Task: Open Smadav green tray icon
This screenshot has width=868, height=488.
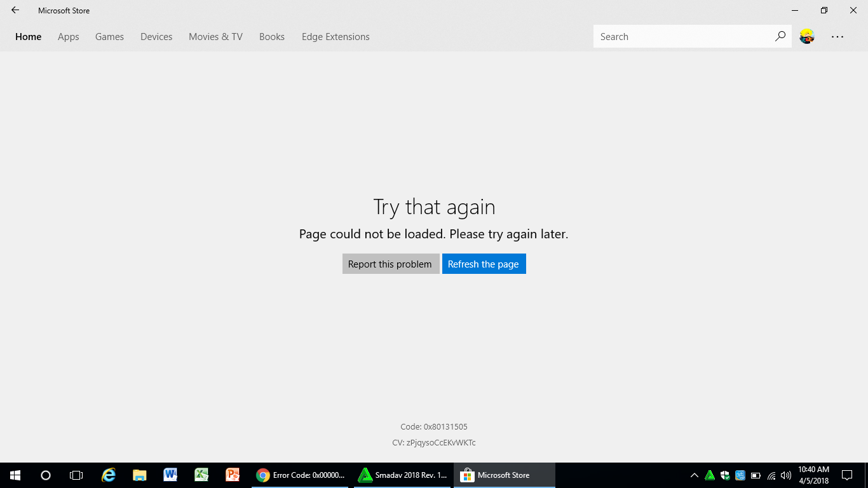Action: (710, 475)
